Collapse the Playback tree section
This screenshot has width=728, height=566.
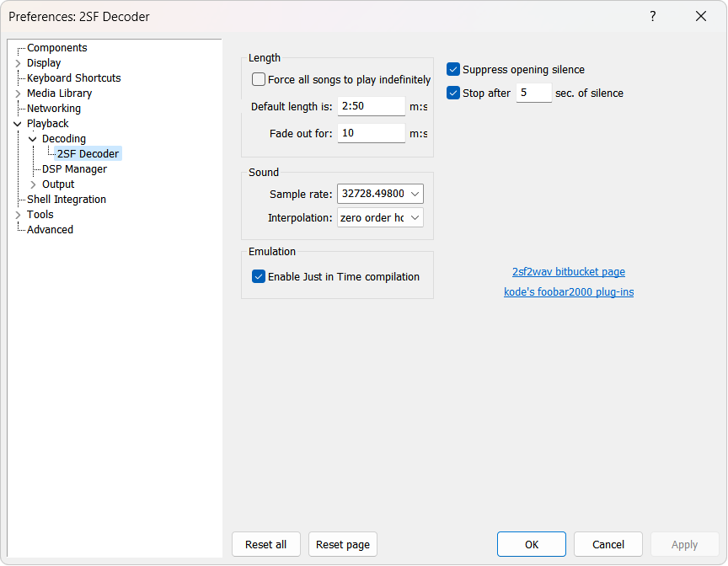[18, 124]
